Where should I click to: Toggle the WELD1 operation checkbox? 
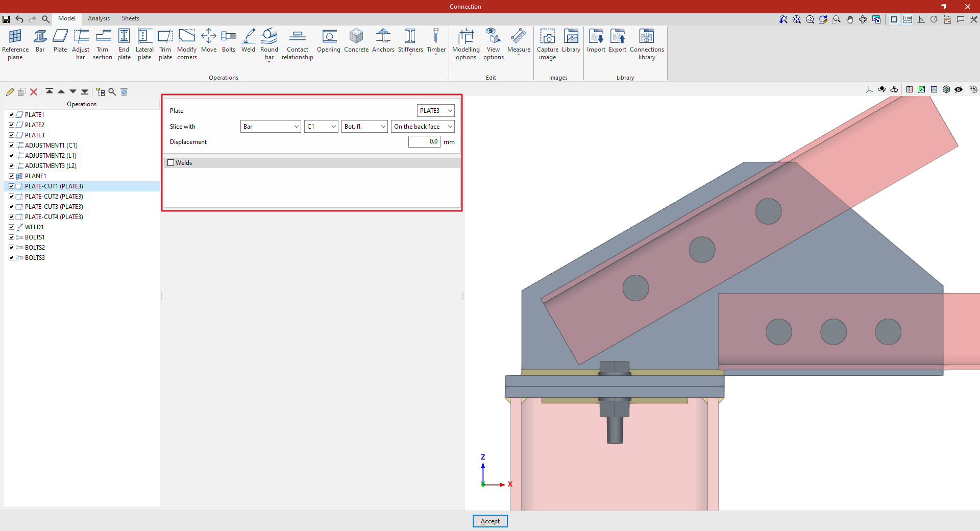pyautogui.click(x=11, y=227)
